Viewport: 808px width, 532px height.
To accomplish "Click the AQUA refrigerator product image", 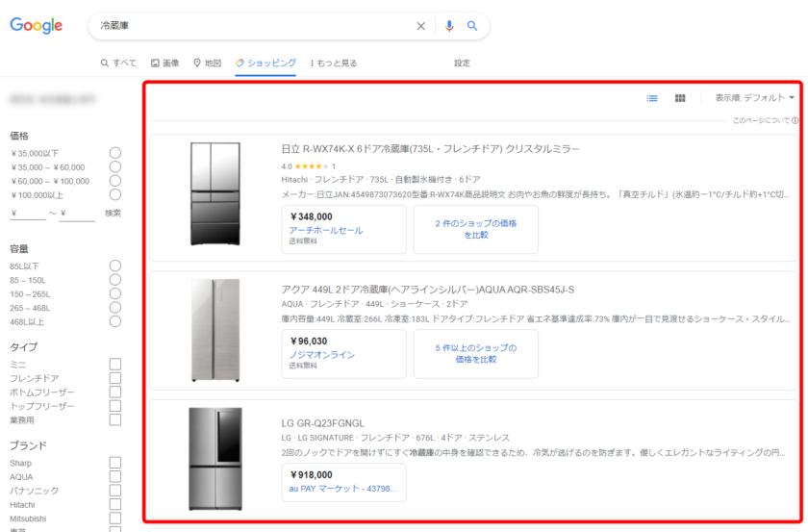I will [x=215, y=330].
